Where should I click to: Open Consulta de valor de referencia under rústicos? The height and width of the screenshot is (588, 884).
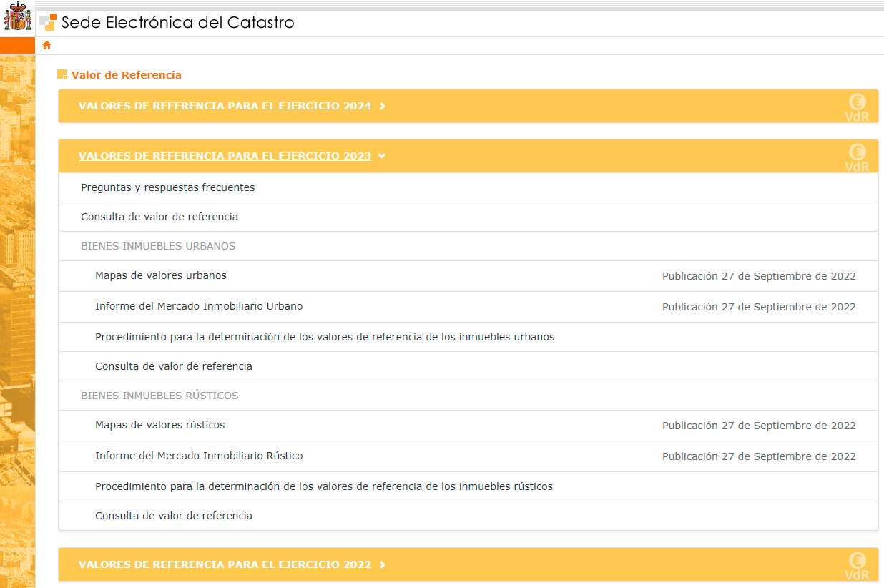[174, 516]
